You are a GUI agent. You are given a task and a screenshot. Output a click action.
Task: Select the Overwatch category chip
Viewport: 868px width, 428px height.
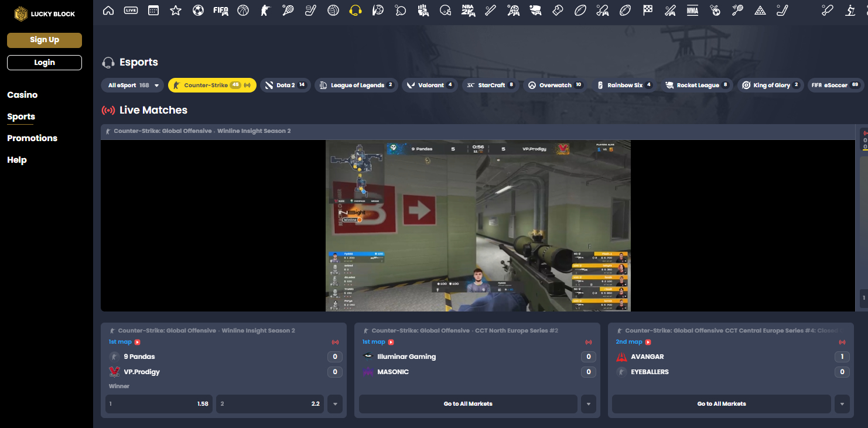point(555,85)
